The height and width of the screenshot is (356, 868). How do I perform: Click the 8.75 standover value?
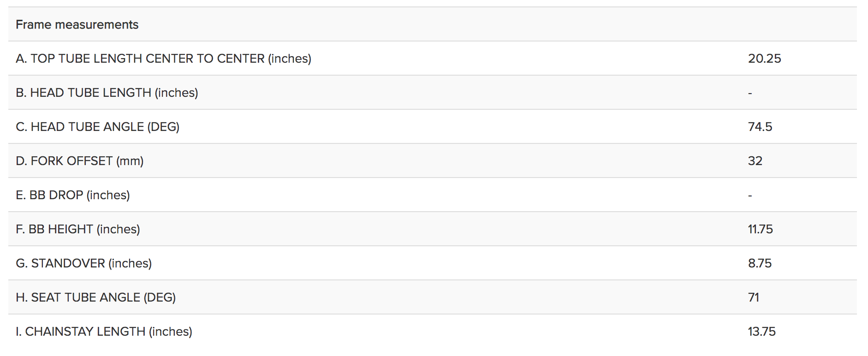click(760, 263)
